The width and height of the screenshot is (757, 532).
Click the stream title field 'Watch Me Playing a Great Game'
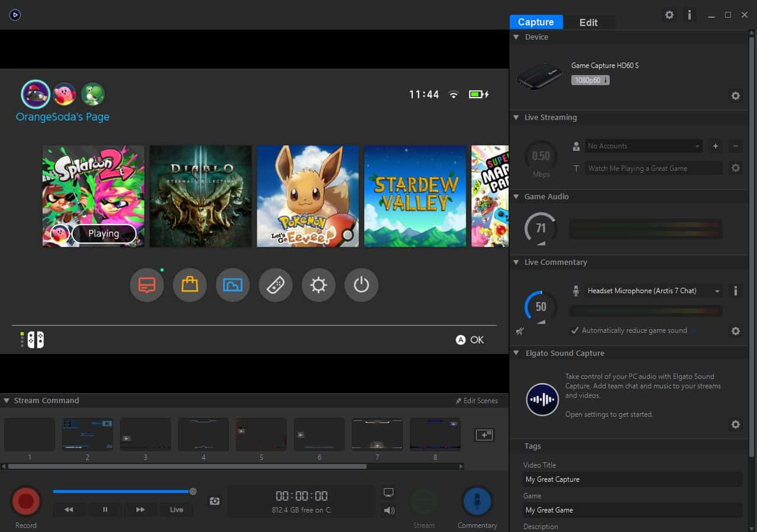(x=654, y=168)
